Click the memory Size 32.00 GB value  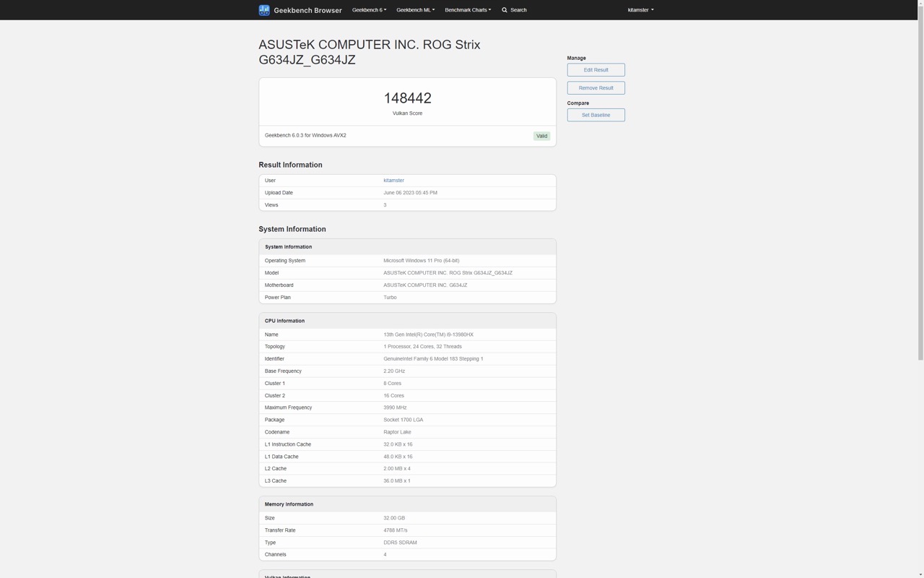[394, 518]
